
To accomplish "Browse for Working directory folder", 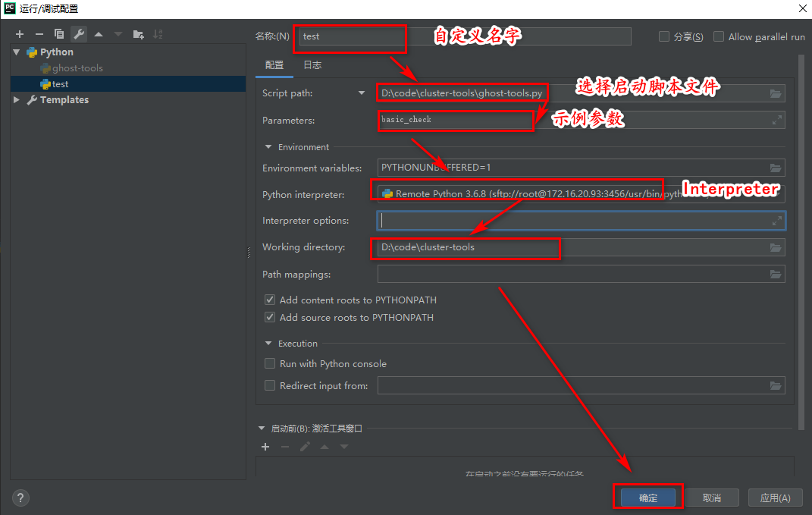I will click(776, 247).
